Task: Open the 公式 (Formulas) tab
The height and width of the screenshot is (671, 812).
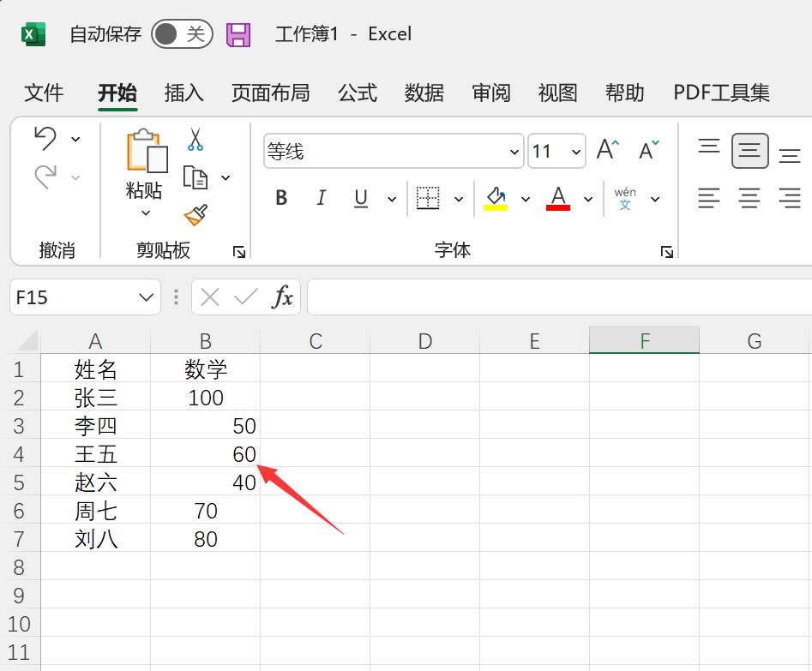Action: point(358,93)
